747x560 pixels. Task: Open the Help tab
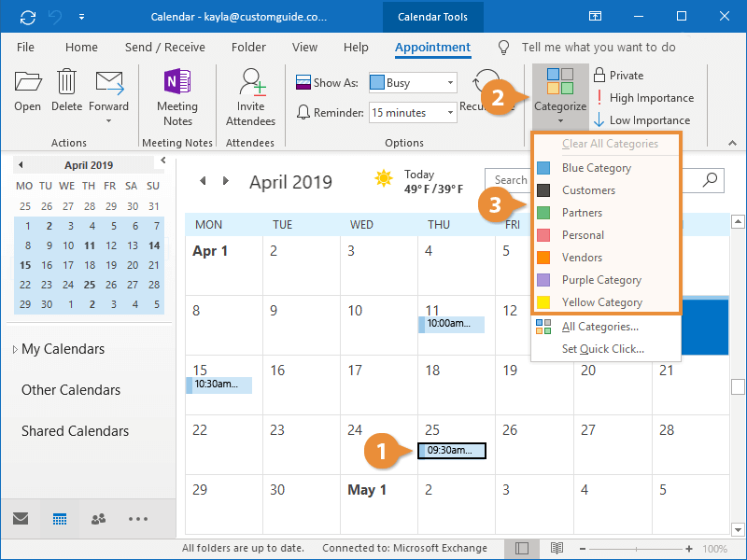(x=356, y=48)
